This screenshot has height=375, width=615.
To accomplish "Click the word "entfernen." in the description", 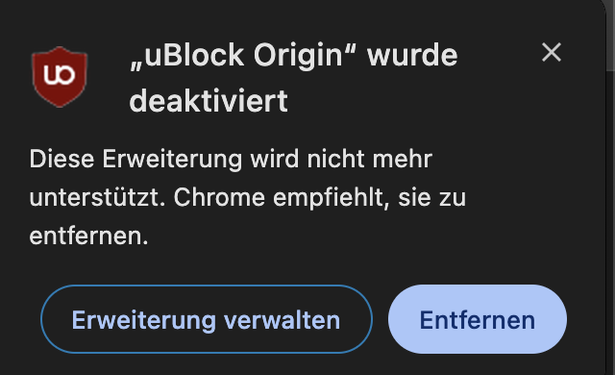I will click(x=89, y=236).
